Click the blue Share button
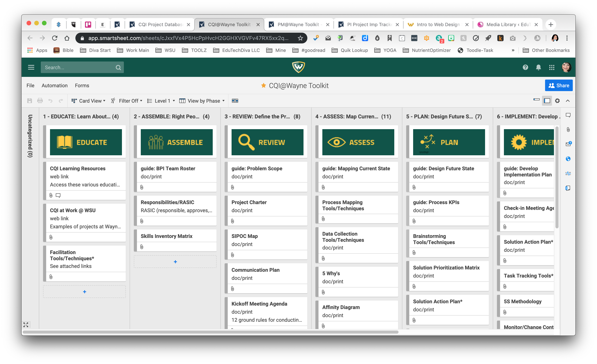This screenshot has height=364, width=597. pyautogui.click(x=559, y=86)
